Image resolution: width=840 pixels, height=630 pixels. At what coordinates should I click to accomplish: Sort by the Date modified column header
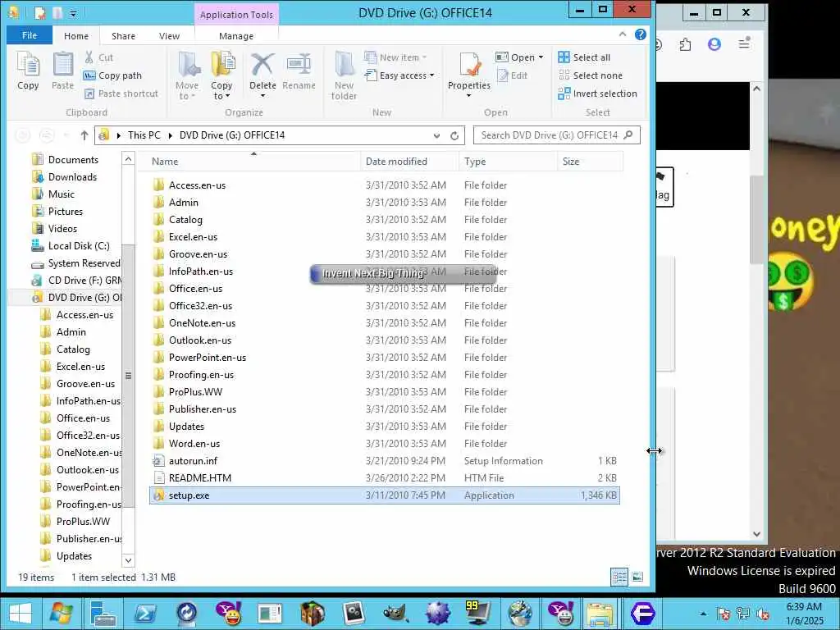tap(409, 162)
